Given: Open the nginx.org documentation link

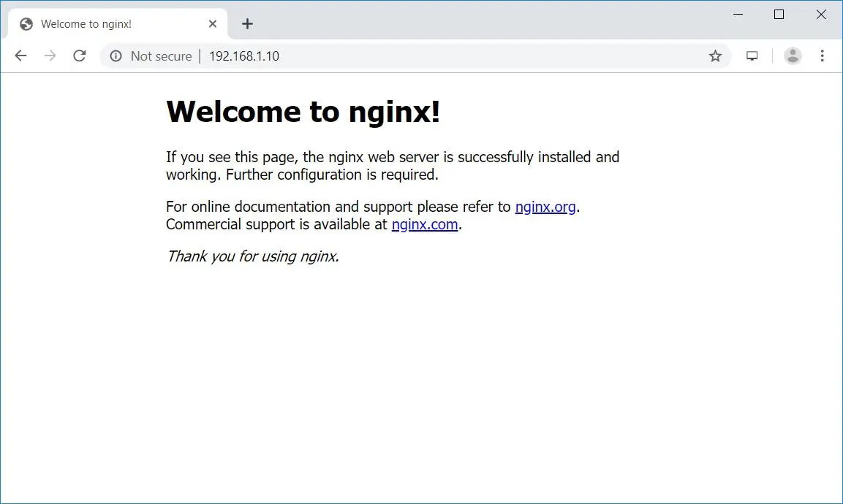Looking at the screenshot, I should click(x=545, y=207).
